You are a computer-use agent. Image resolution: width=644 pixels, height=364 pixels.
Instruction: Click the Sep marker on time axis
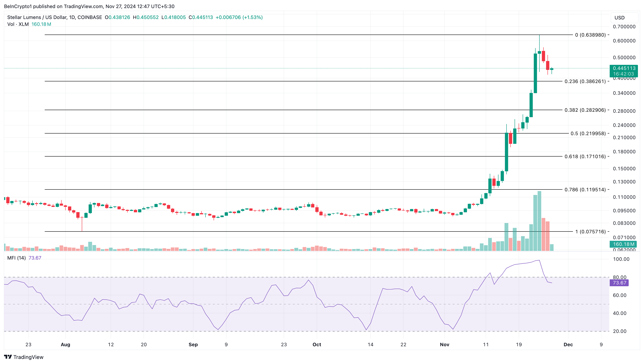[193, 344]
